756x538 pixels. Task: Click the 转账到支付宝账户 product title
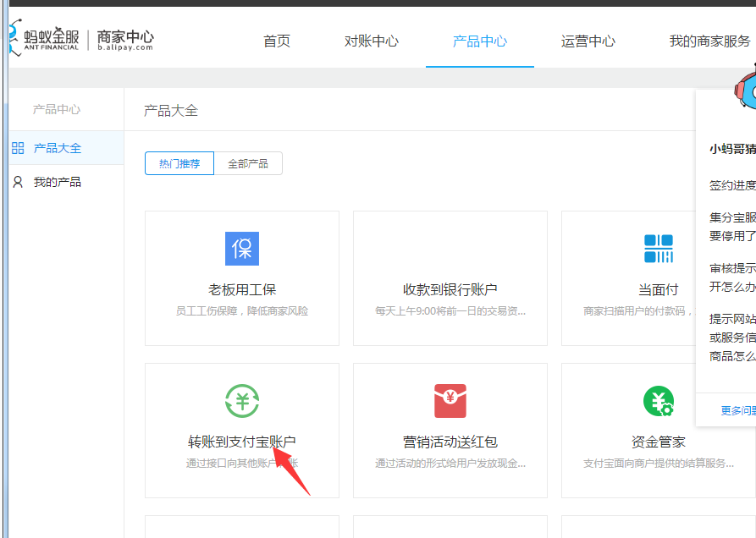tap(242, 442)
